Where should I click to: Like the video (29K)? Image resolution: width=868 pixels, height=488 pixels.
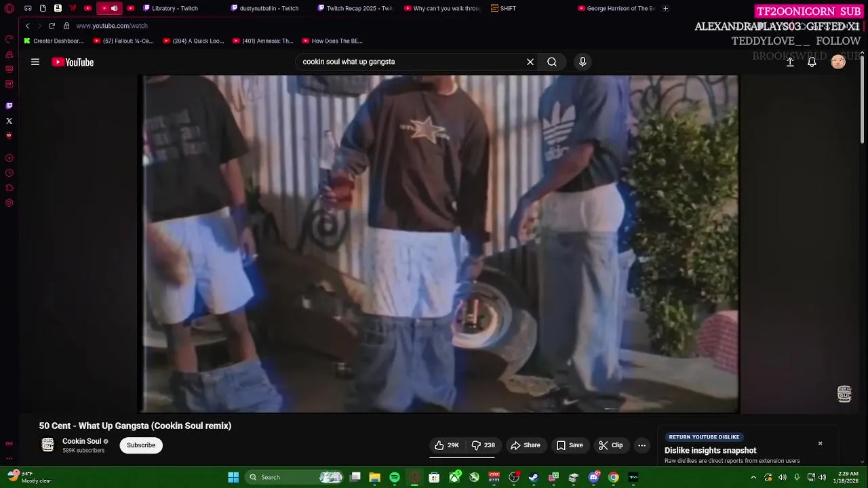446,445
